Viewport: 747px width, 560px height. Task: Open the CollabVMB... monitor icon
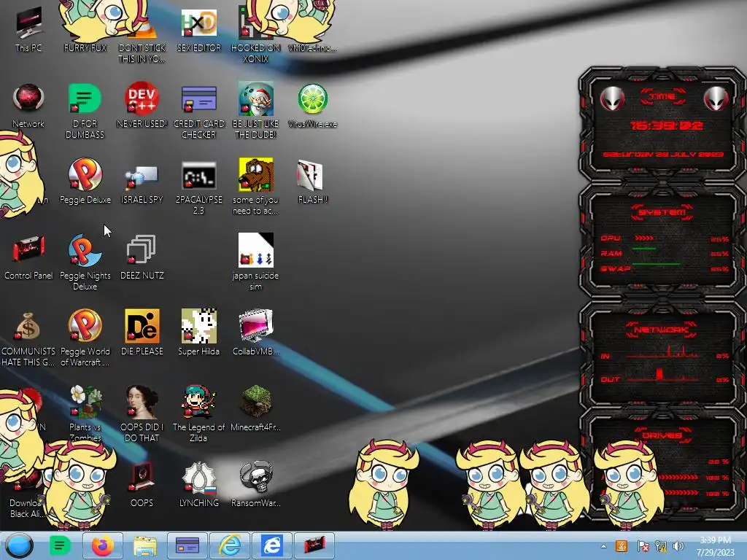coord(256,332)
